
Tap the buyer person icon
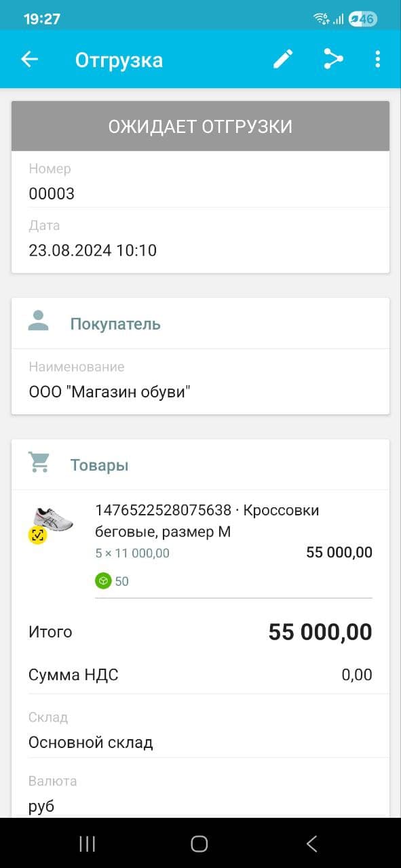[x=39, y=322]
